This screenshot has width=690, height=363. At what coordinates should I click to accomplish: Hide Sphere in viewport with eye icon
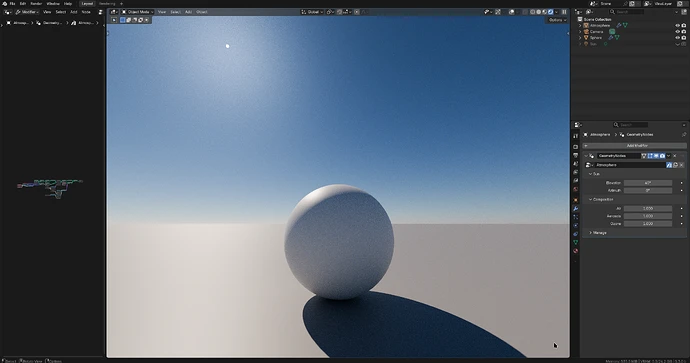[x=678, y=38]
